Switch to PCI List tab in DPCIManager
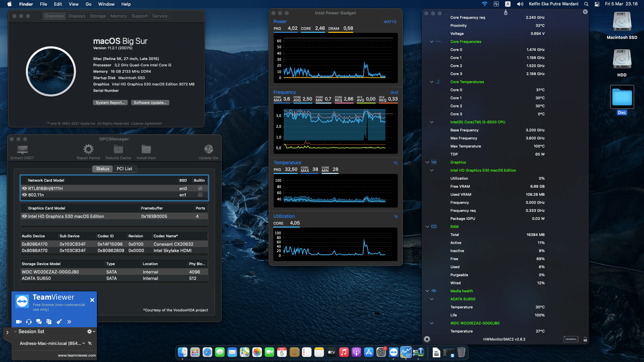Screen dimensions: 644x362 (x=124, y=169)
